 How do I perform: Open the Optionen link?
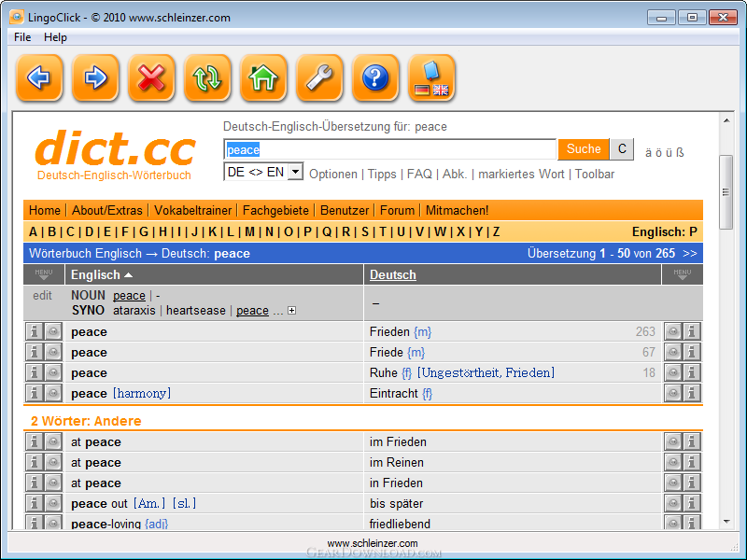(x=333, y=174)
